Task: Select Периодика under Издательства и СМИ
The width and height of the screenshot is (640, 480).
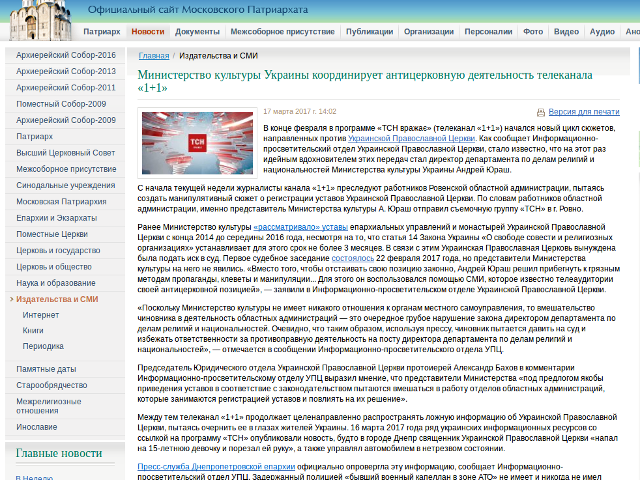Action: click(x=43, y=346)
